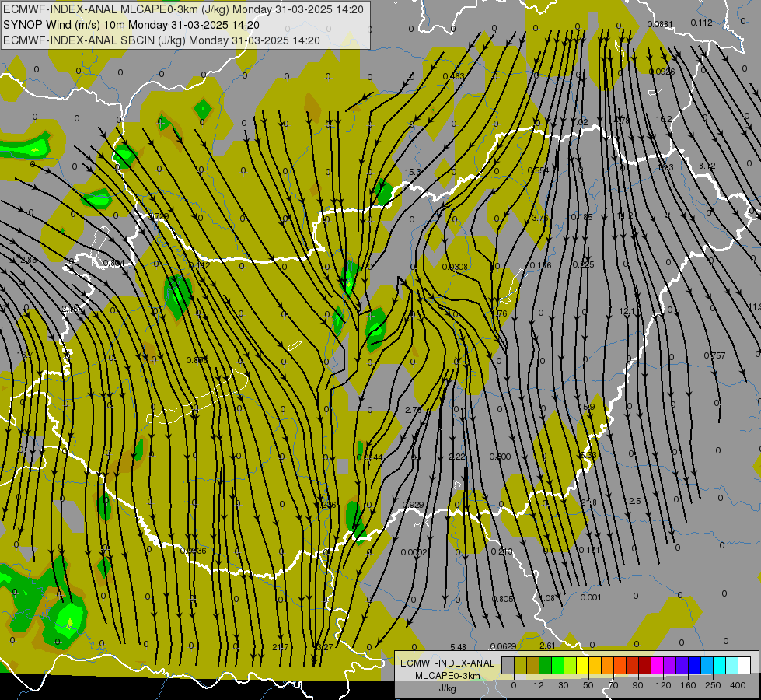This screenshot has width=761, height=700.
Task: Click the map value 0.0936
Action: click(193, 551)
